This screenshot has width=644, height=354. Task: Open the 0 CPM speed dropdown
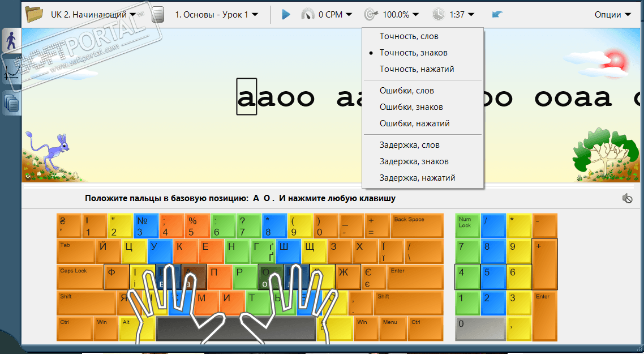point(335,15)
